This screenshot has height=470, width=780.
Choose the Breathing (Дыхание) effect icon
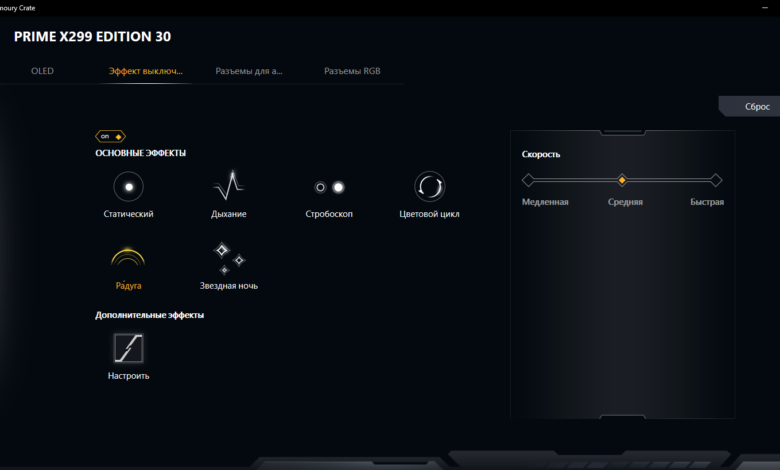click(x=228, y=185)
